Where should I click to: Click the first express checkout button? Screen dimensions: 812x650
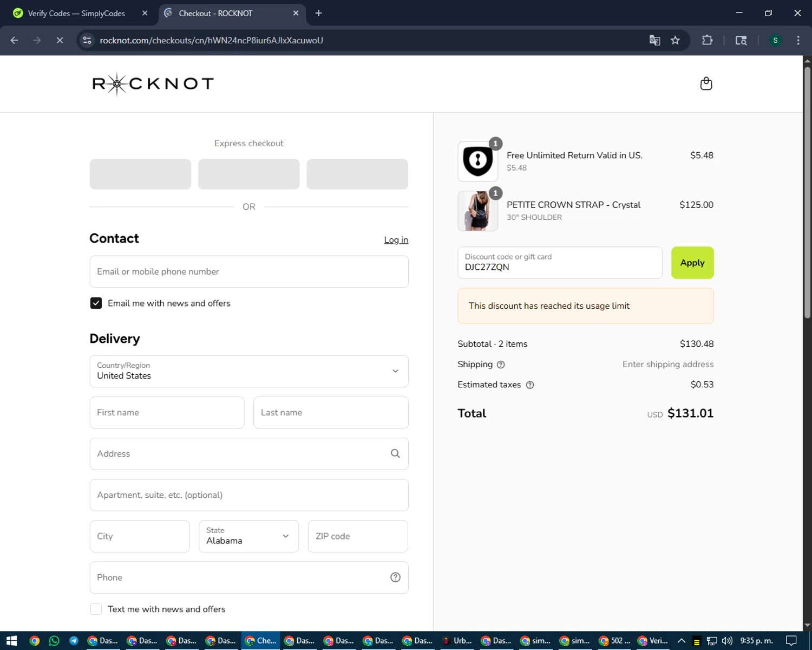tap(140, 174)
